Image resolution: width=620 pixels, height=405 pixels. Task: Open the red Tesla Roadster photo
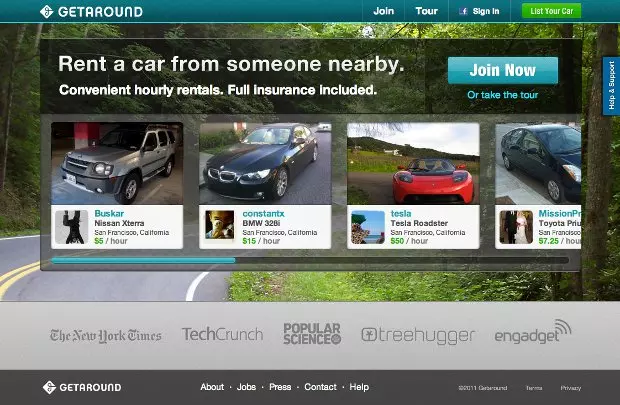click(413, 163)
